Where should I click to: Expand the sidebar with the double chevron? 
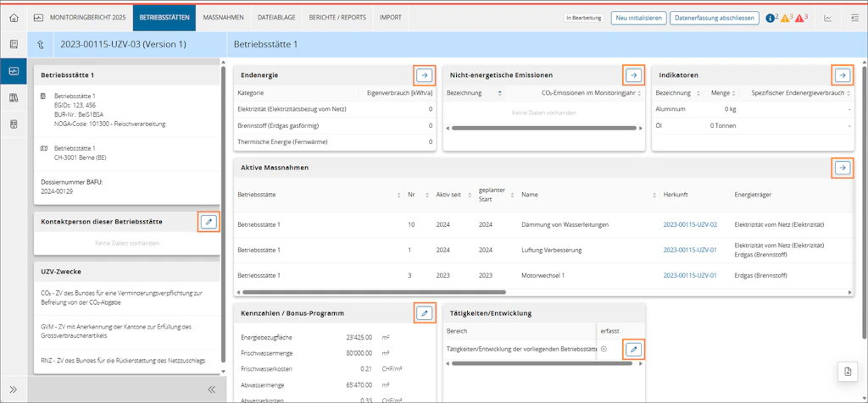point(14,389)
